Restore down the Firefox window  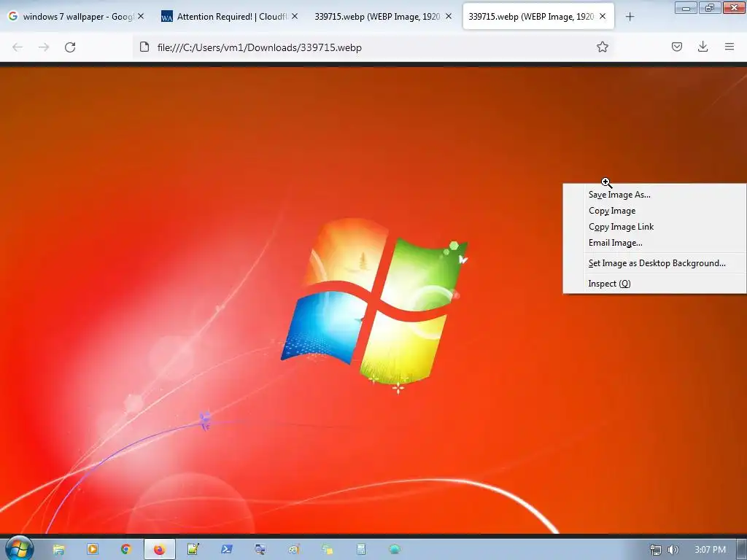(x=710, y=7)
